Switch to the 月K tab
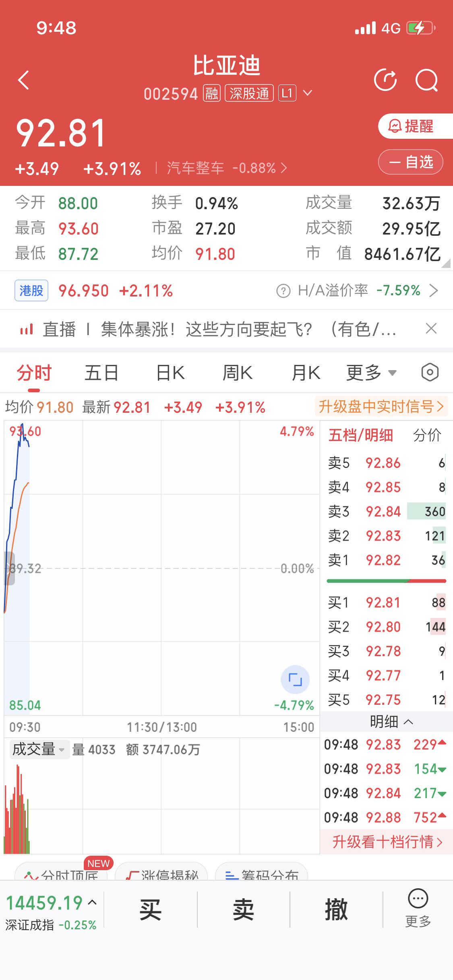453x980 pixels. pos(306,373)
